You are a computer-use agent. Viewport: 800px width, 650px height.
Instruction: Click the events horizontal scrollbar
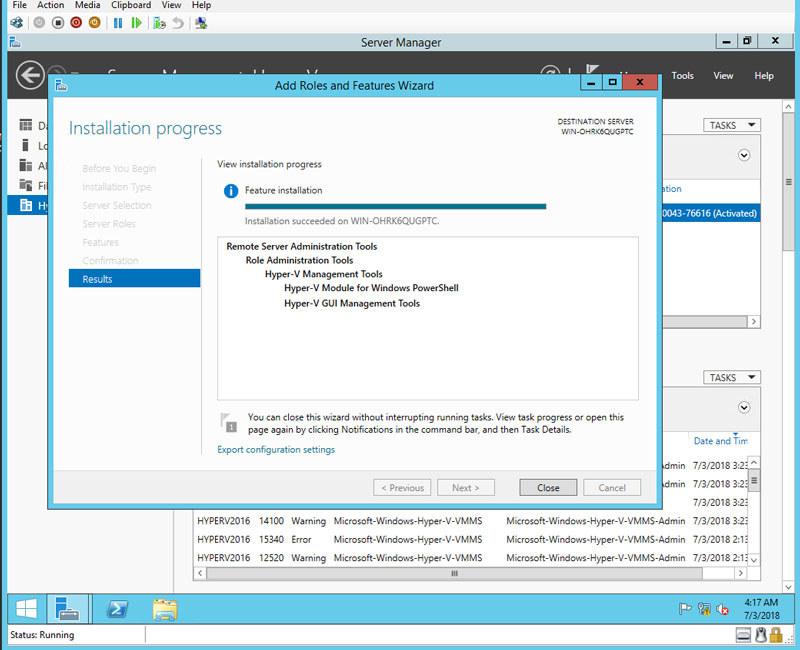pos(454,573)
